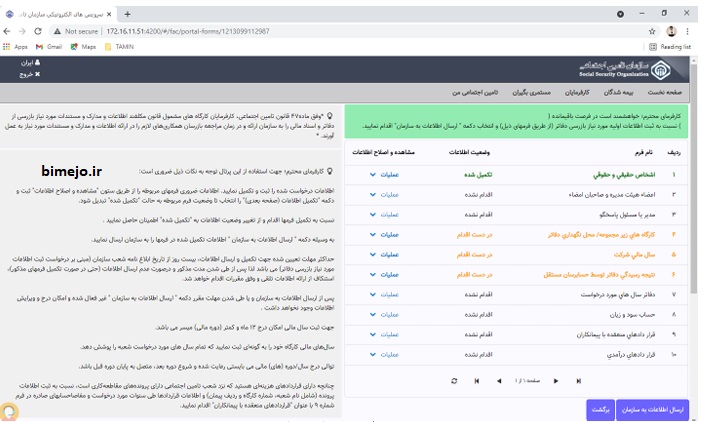Expand عملیات dropdown for row 5 سال مالی شرکت
The width and height of the screenshot is (707, 422).
pyautogui.click(x=384, y=255)
